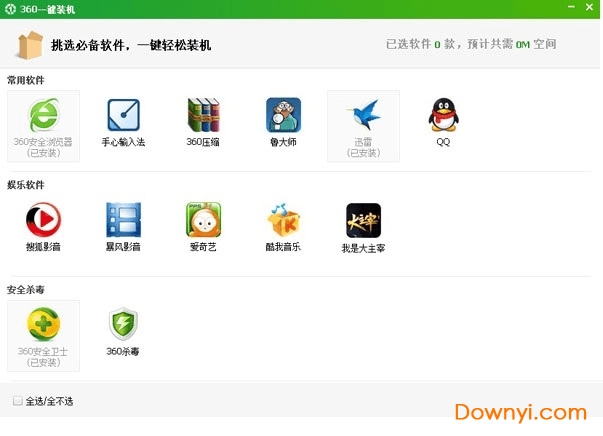The width and height of the screenshot is (603, 436).
Task: Click the 鲁大师 label text
Action: click(x=283, y=142)
